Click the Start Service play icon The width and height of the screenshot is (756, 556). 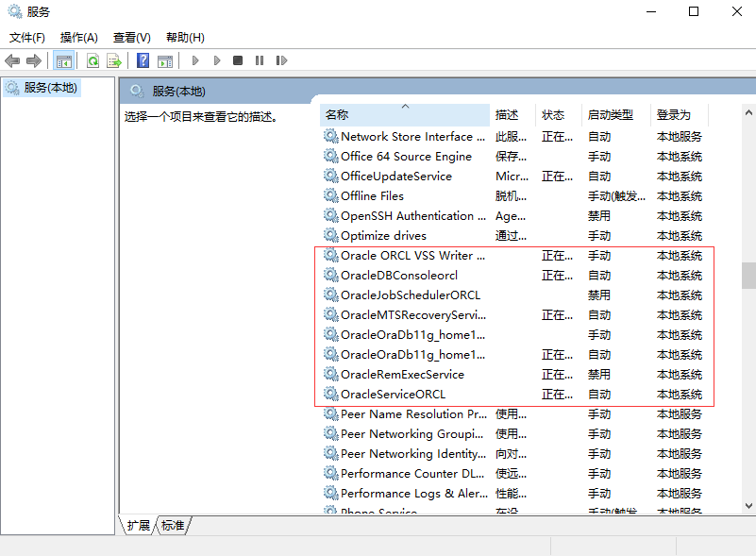195,60
